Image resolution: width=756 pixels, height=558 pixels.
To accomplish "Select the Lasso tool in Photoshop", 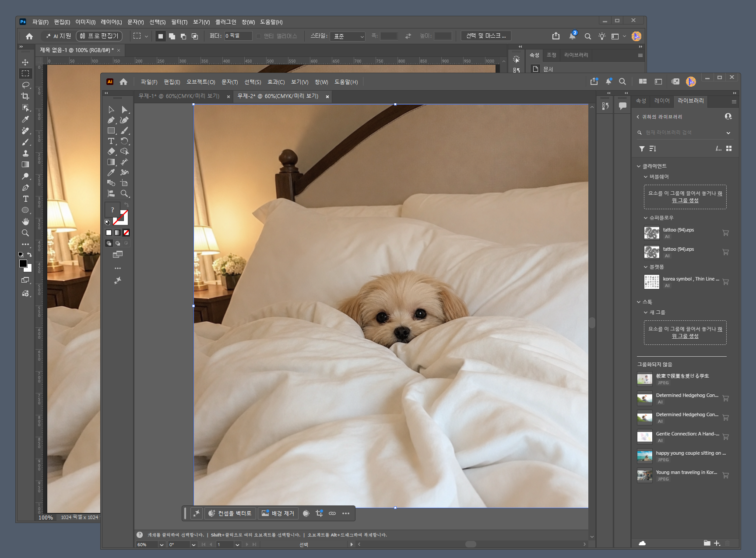I will [x=25, y=84].
